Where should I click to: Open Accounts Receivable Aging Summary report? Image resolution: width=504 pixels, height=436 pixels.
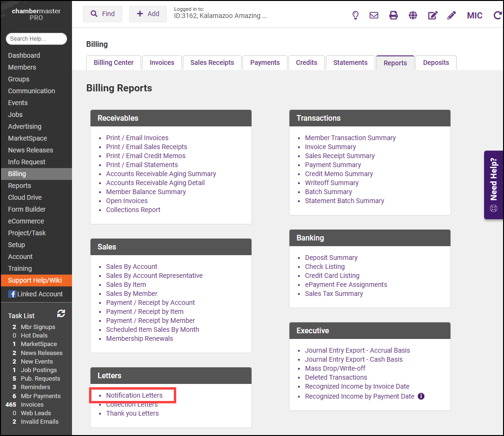click(x=161, y=174)
